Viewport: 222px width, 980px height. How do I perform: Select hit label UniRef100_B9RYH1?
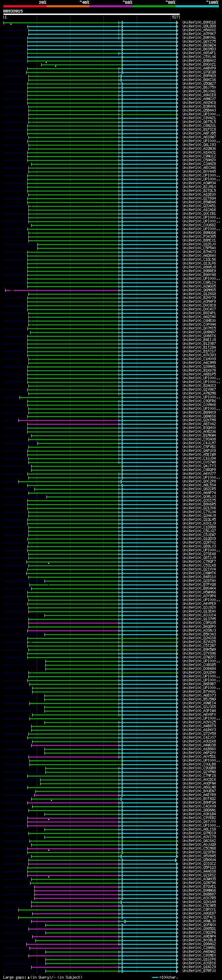(x=199, y=38)
